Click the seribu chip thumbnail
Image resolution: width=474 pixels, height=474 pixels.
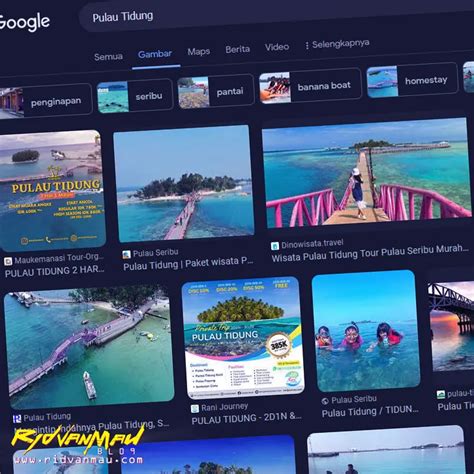(113, 97)
